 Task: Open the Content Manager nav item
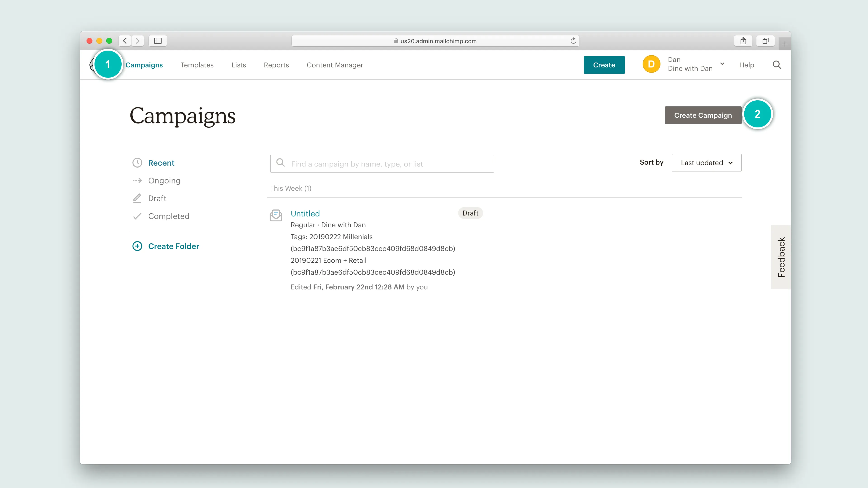click(x=335, y=65)
